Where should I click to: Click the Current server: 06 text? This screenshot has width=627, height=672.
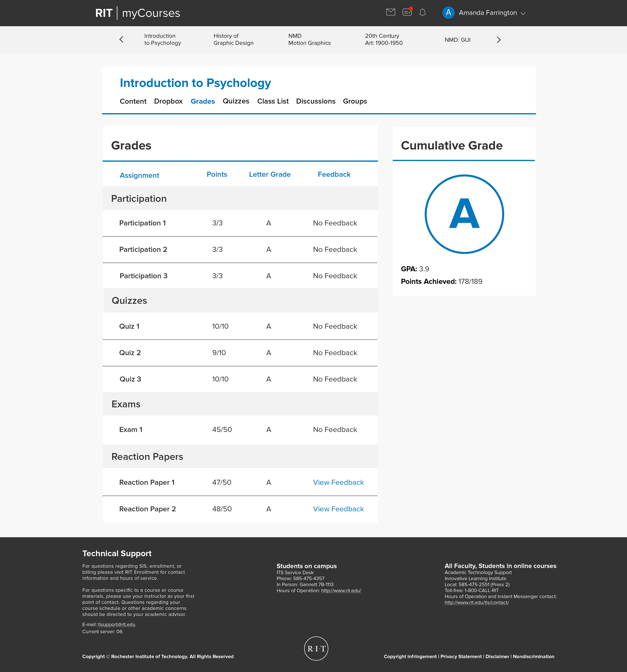(102, 632)
